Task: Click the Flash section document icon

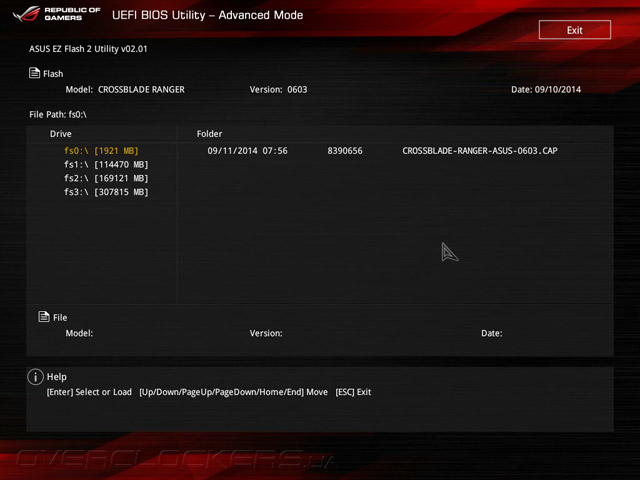Action: 34,73
